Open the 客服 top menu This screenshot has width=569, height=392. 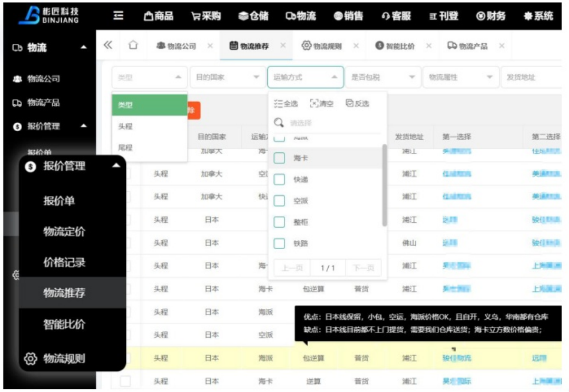pos(396,16)
